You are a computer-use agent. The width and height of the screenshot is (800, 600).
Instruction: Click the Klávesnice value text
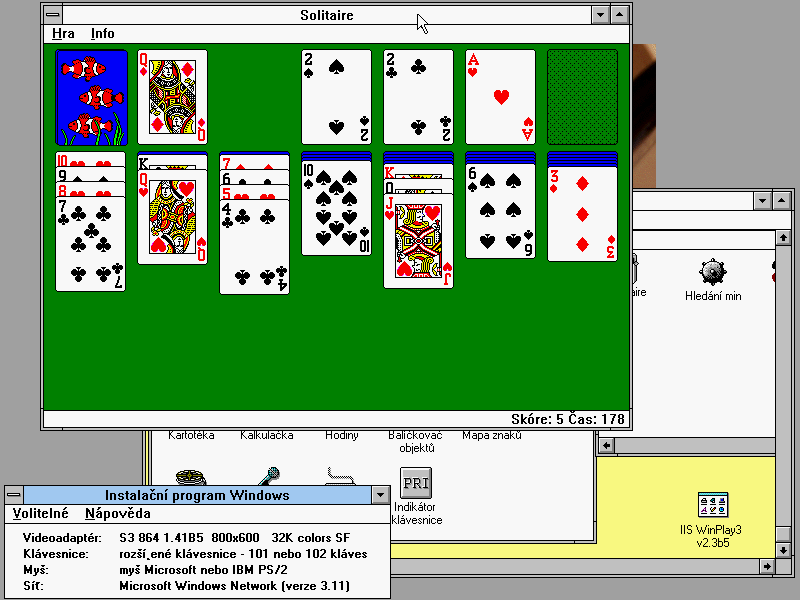[243, 554]
